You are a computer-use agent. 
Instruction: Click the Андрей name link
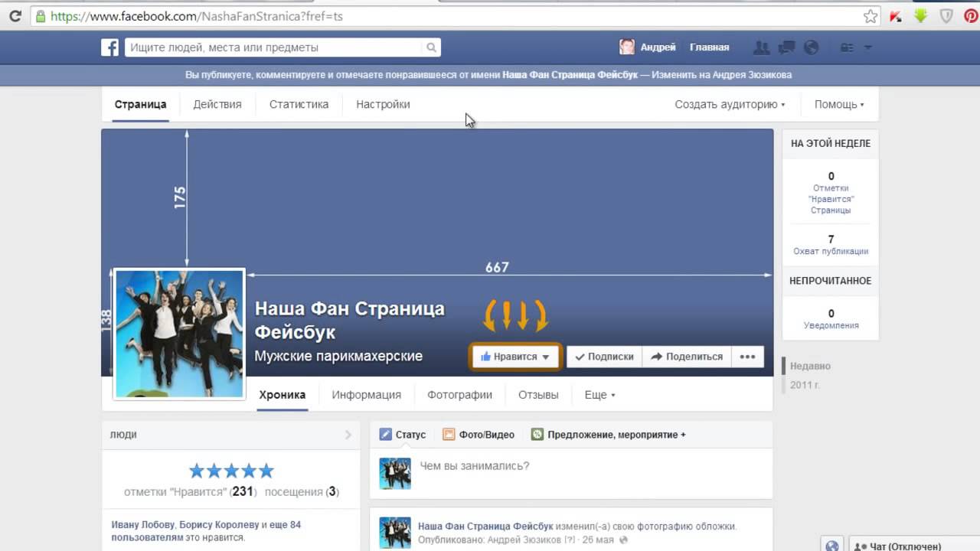pos(658,47)
